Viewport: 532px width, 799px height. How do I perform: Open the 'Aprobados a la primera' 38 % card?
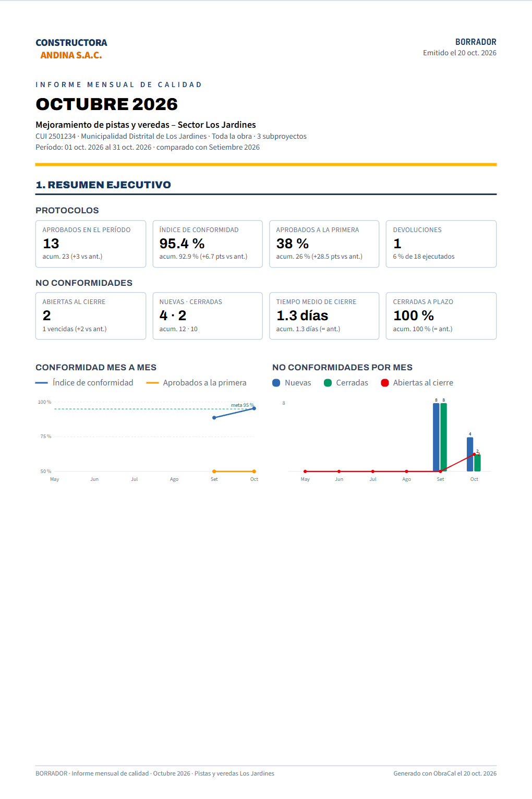(x=324, y=244)
